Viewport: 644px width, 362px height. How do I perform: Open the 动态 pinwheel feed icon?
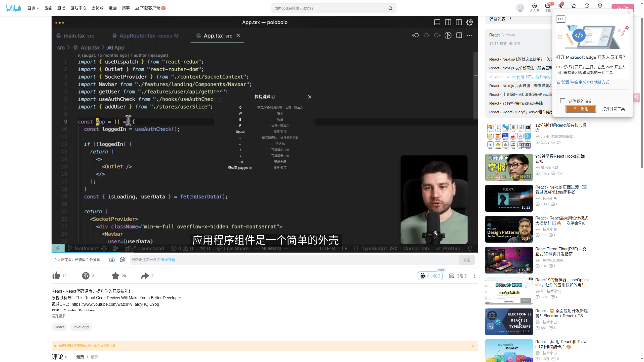click(x=560, y=6)
